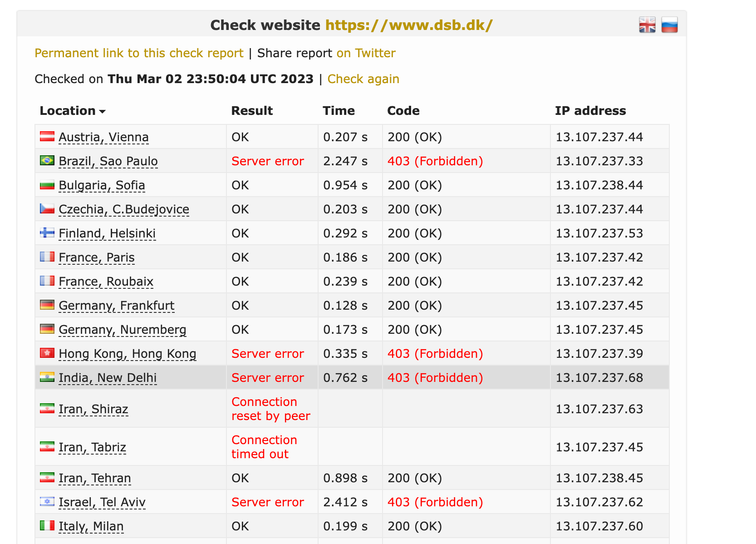Open the Finland, Helsinki location link
Image resolution: width=756 pixels, height=544 pixels.
[x=107, y=233]
